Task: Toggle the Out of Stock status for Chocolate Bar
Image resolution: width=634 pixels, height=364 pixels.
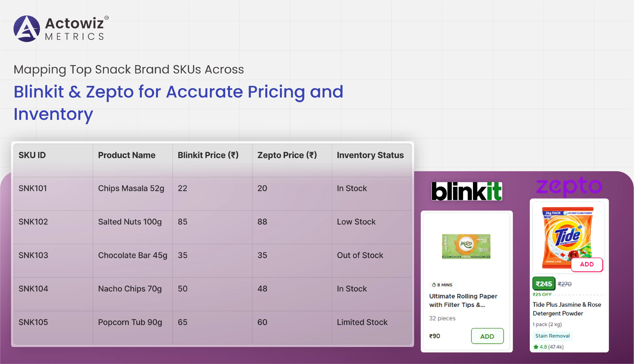Action: point(360,255)
